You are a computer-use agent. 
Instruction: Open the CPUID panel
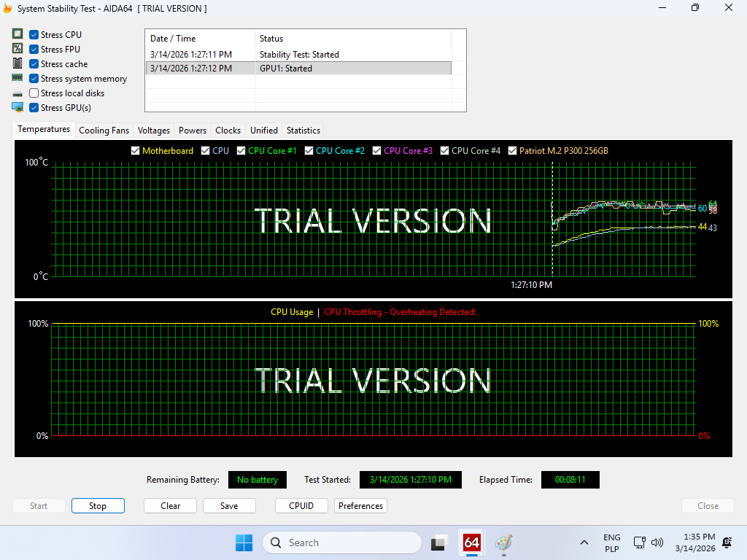[x=301, y=506]
